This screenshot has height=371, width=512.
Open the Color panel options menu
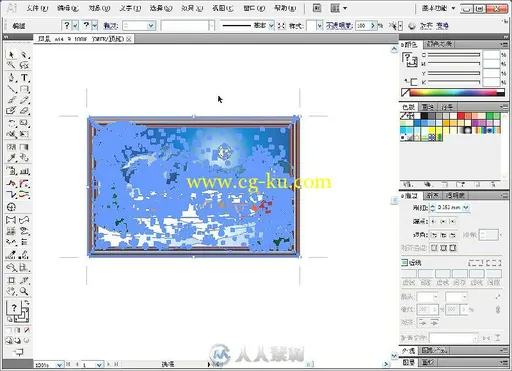coord(504,44)
